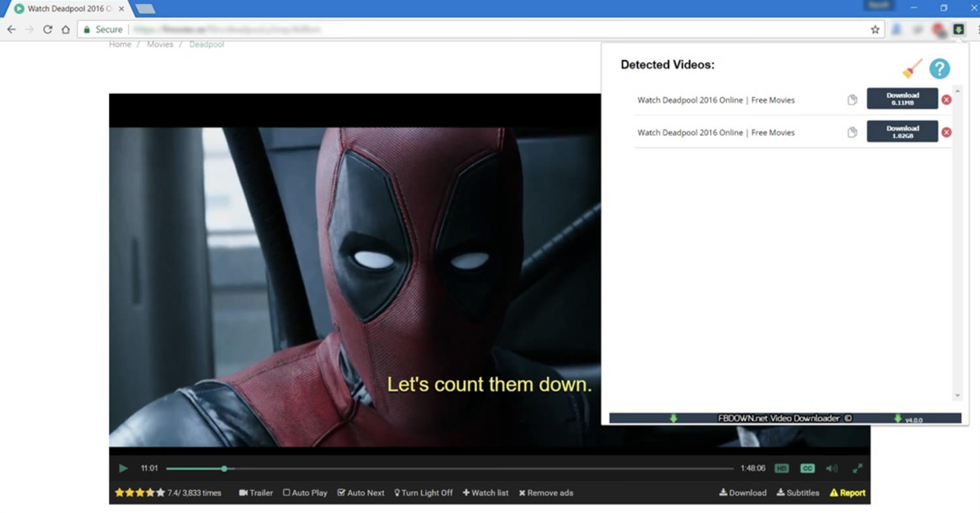Remove the 1.02GB video with red X

(946, 132)
